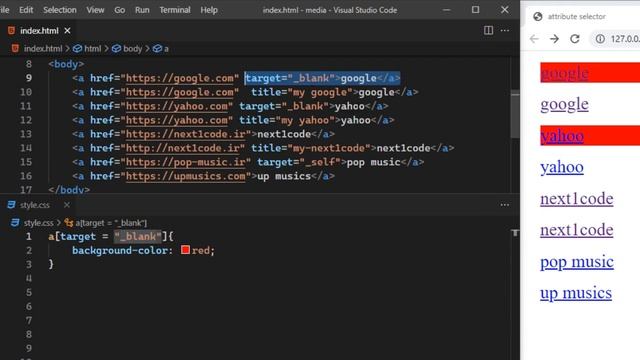Click the https://upmusics.com URL in line 16
Image resolution: width=640 pixels, height=360 pixels.
tap(186, 176)
